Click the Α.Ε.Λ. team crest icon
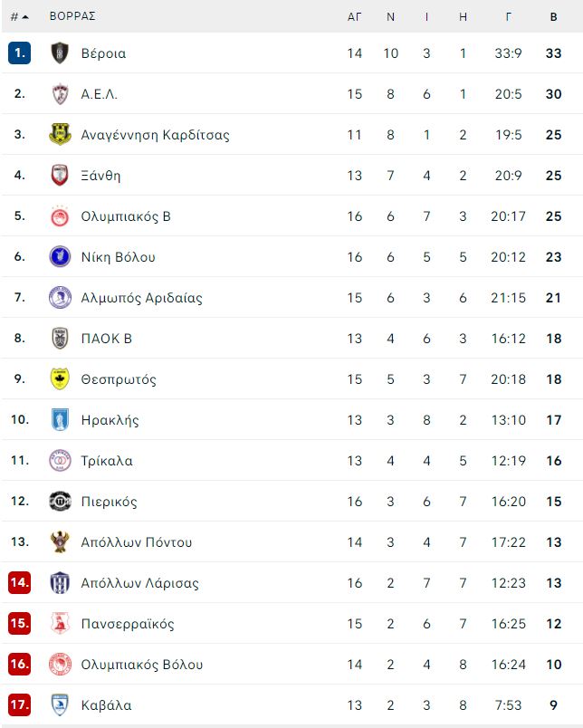The image size is (583, 728). click(60, 94)
